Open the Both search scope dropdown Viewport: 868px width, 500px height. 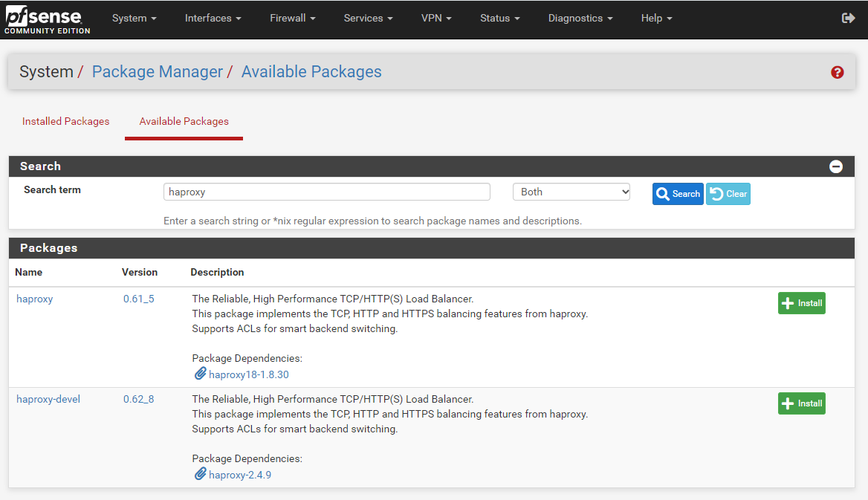(571, 192)
